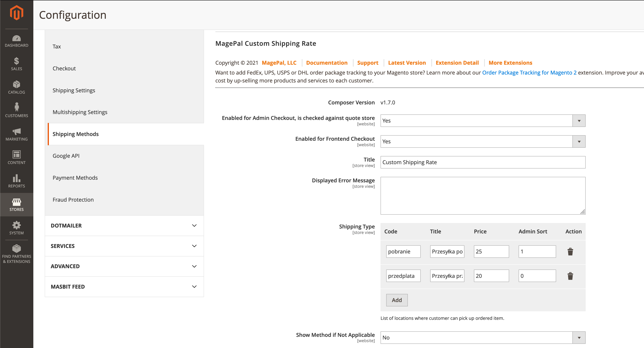This screenshot has height=348, width=644.
Task: Open Show Method if Not Applicable dropdown
Action: [482, 338]
